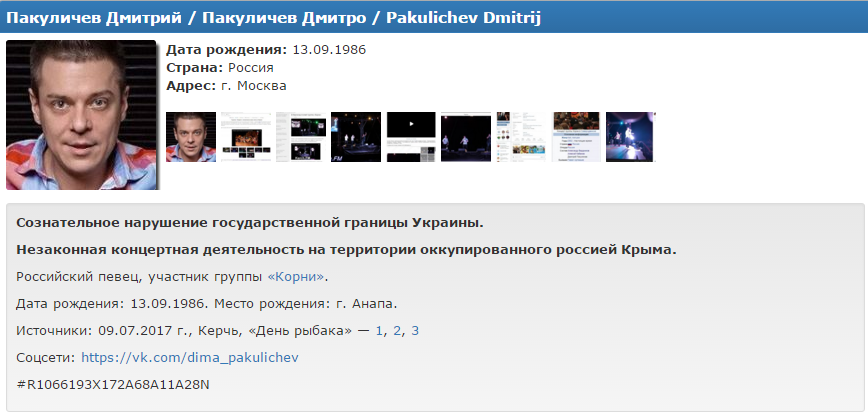Open source link 1
The image size is (868, 413).
point(379,330)
